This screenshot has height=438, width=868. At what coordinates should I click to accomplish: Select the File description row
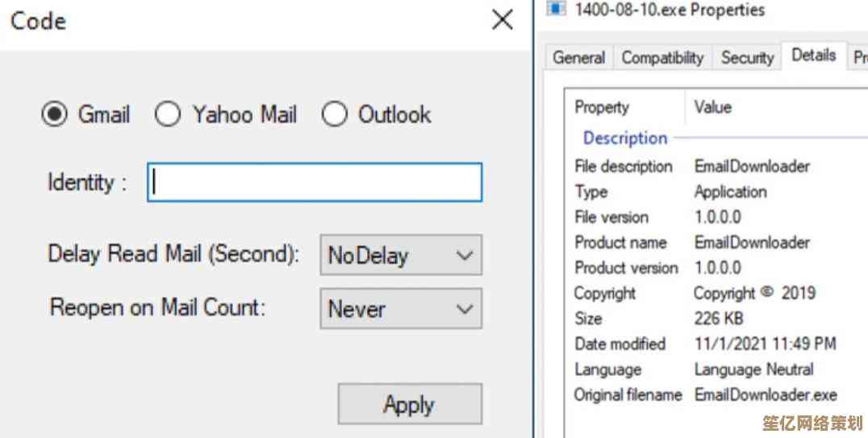tap(623, 166)
